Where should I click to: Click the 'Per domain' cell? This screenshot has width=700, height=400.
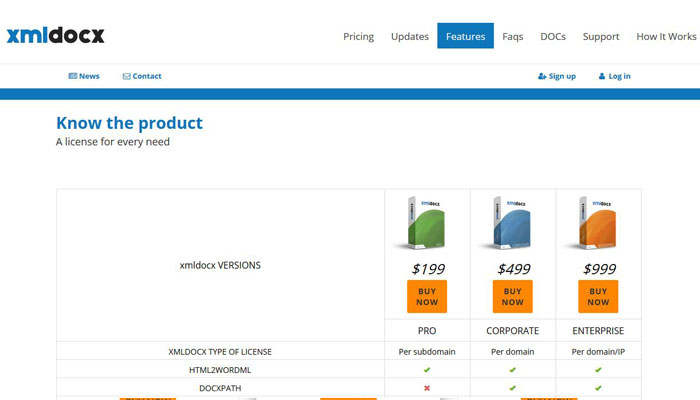[512, 352]
